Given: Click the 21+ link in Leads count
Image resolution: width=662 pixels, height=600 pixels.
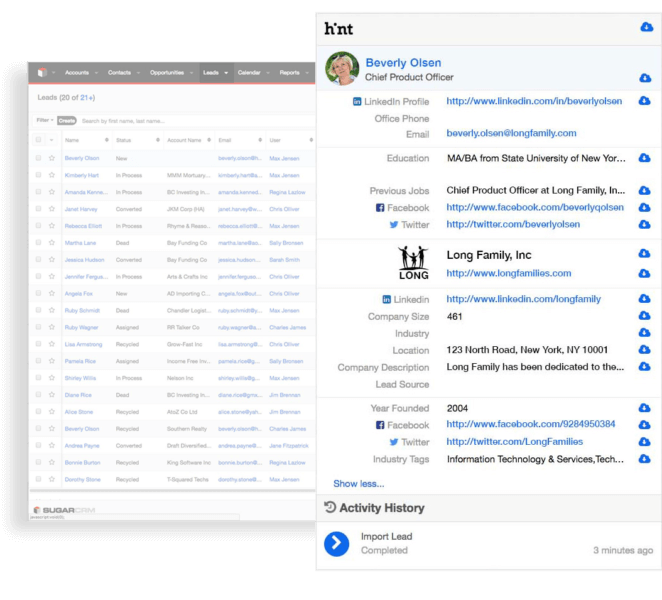Looking at the screenshot, I should click(86, 98).
